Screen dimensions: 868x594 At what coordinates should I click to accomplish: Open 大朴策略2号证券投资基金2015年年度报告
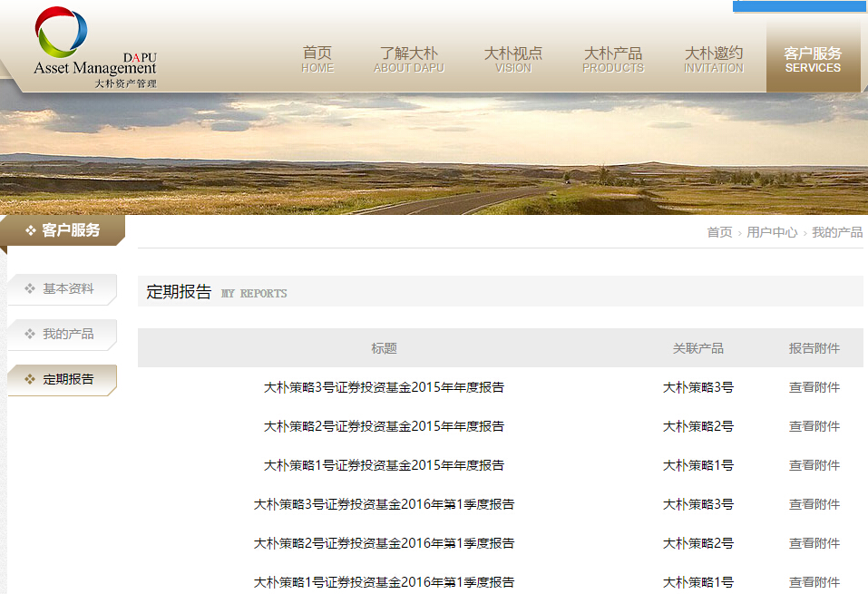tap(385, 426)
